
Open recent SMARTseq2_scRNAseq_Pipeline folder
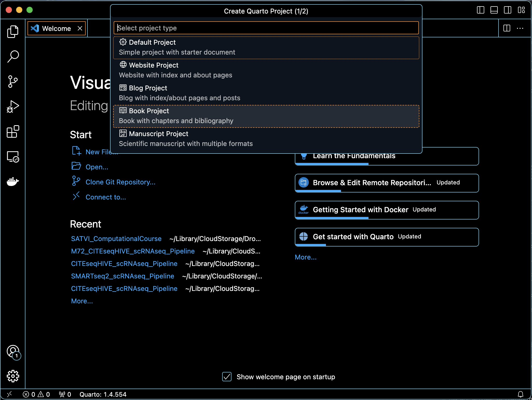(122, 276)
